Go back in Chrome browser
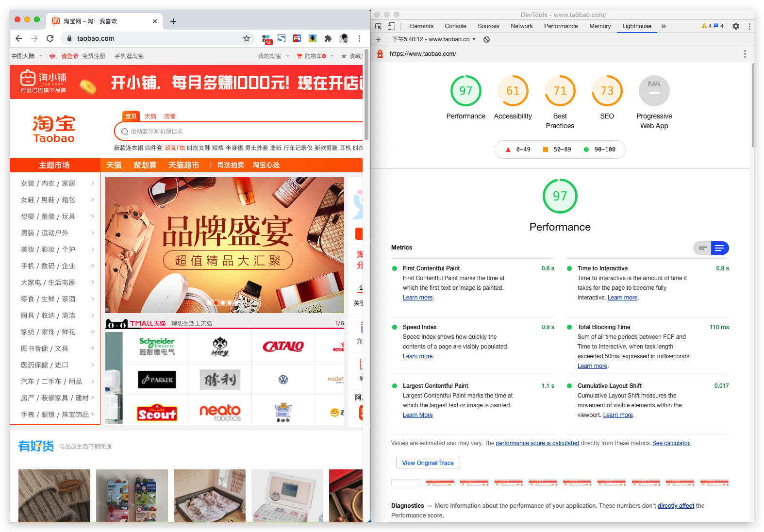This screenshot has width=764, height=532. [x=19, y=38]
